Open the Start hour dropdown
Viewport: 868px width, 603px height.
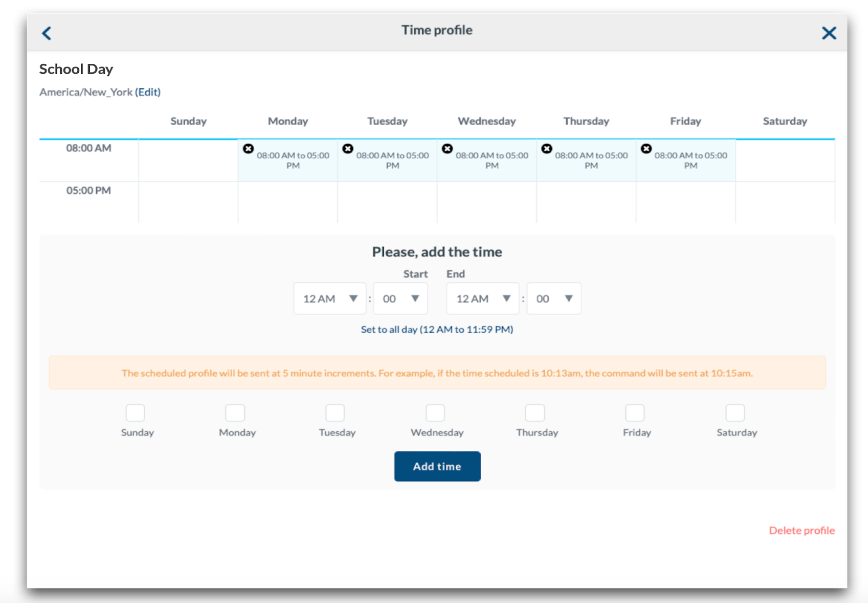pos(330,298)
